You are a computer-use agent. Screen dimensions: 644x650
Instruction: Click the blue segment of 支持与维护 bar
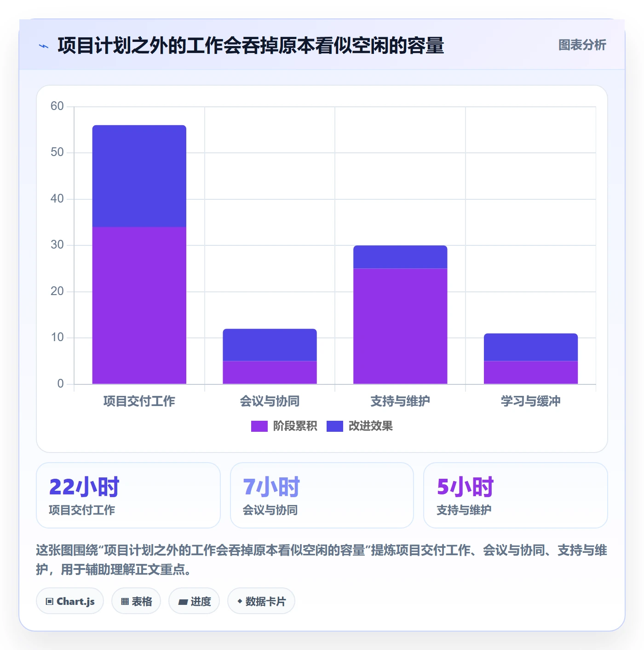[x=400, y=257]
